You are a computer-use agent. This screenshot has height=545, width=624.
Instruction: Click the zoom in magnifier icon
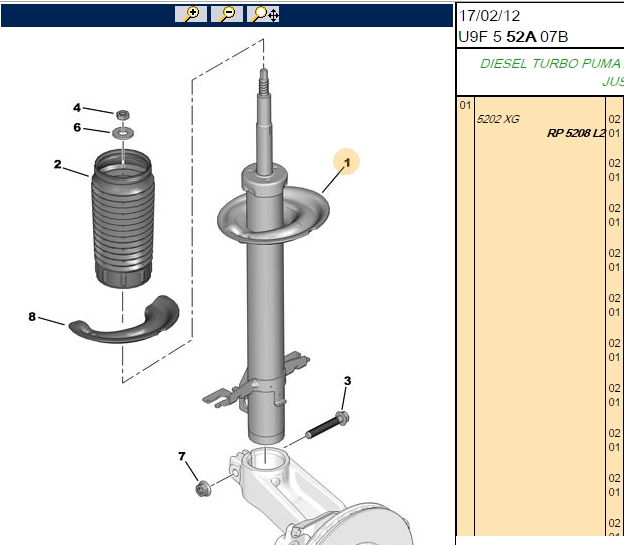coord(191,14)
